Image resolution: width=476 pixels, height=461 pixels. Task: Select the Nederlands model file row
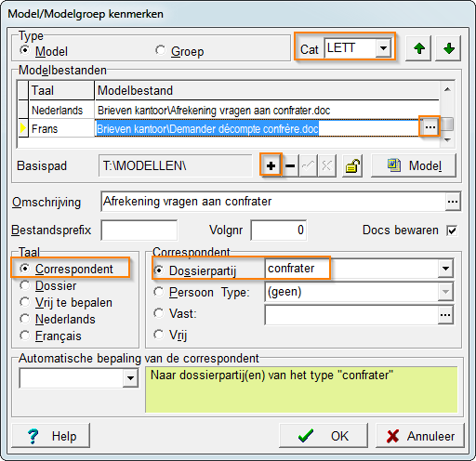(x=229, y=111)
